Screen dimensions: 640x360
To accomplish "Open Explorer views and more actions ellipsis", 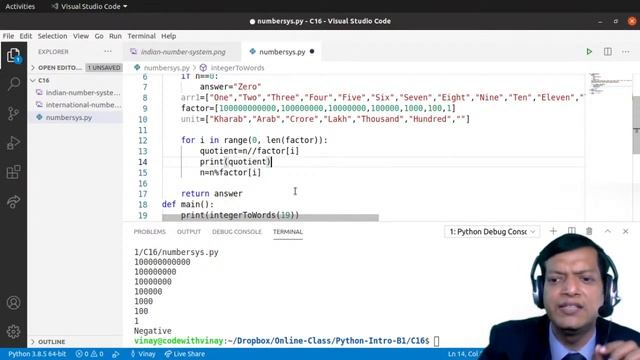I will pos(108,51).
